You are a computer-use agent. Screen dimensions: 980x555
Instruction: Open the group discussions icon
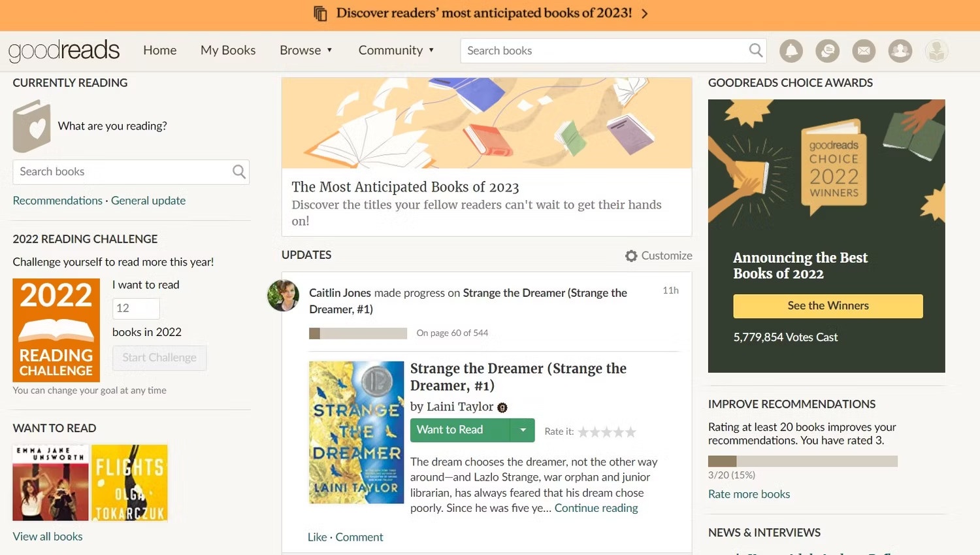coord(827,51)
